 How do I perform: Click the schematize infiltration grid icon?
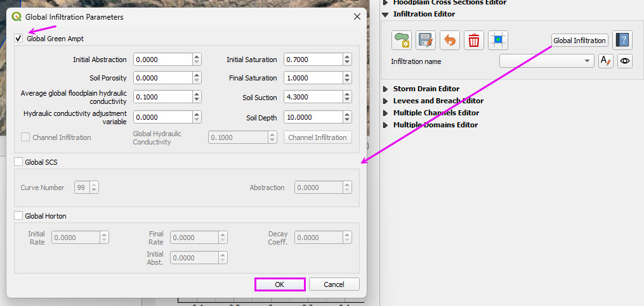click(498, 41)
